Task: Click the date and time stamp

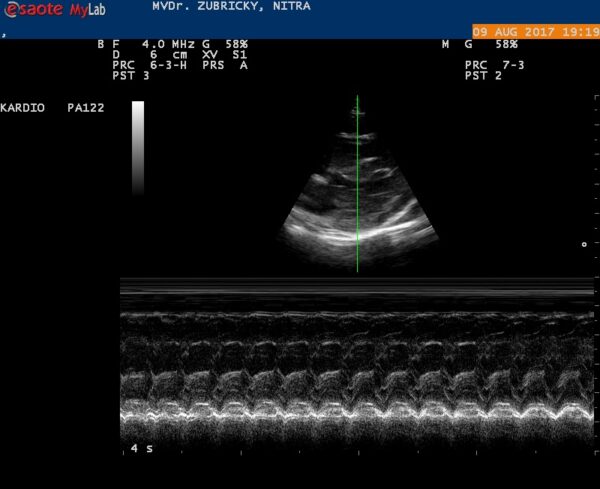Action: [536, 31]
